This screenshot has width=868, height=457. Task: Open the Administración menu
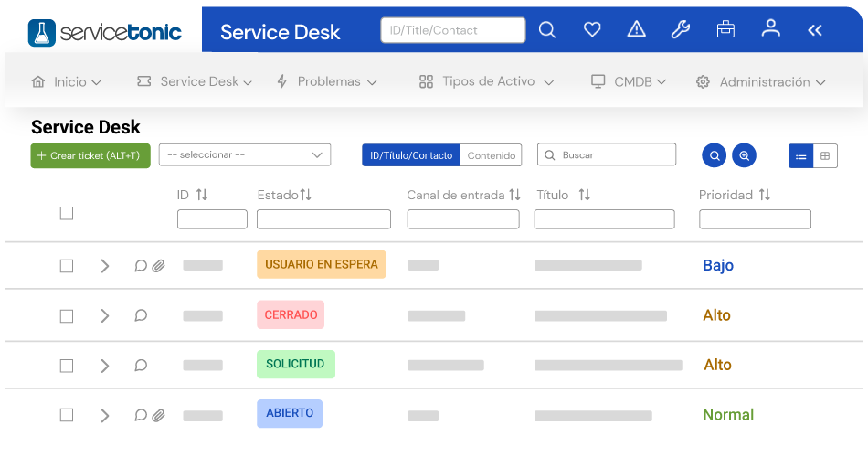(761, 82)
